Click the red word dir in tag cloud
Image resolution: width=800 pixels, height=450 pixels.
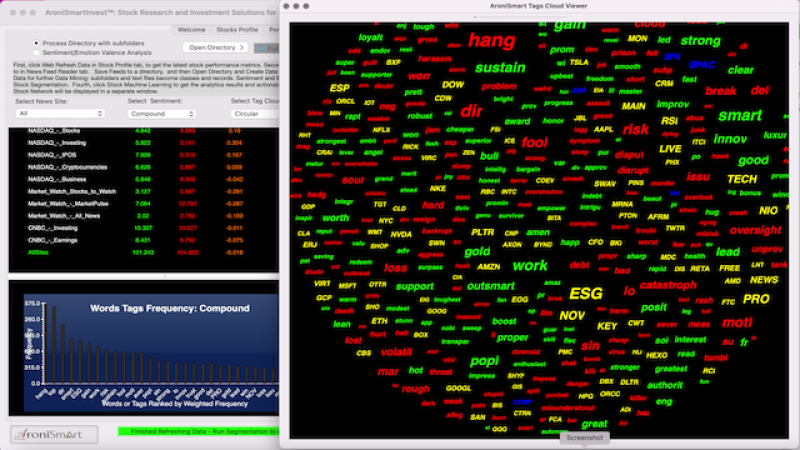[x=471, y=111]
